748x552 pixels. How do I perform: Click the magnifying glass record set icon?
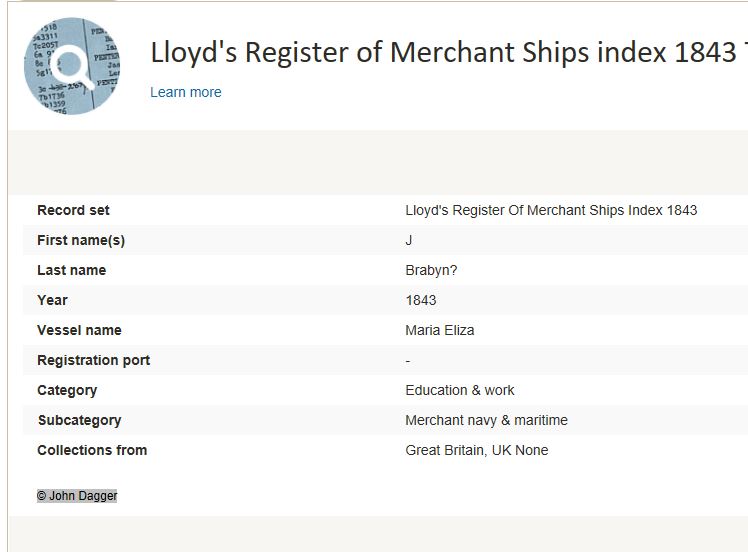click(x=72, y=66)
